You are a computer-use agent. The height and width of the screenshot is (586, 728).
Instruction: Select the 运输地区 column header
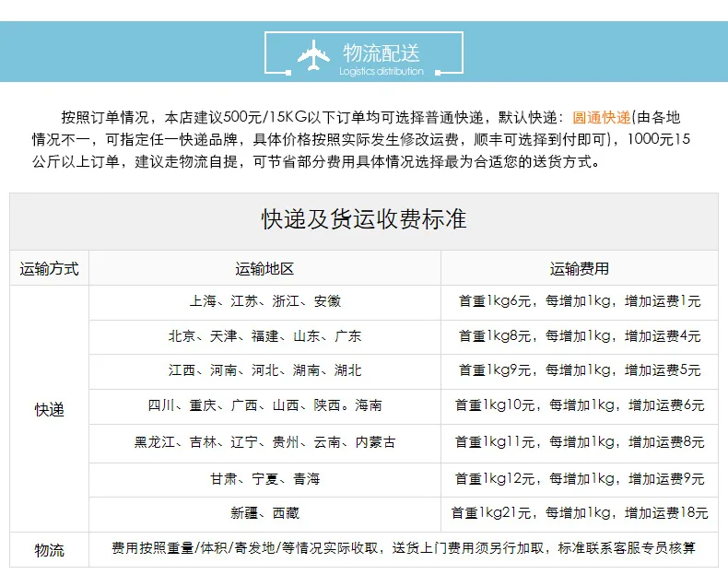[264, 268]
